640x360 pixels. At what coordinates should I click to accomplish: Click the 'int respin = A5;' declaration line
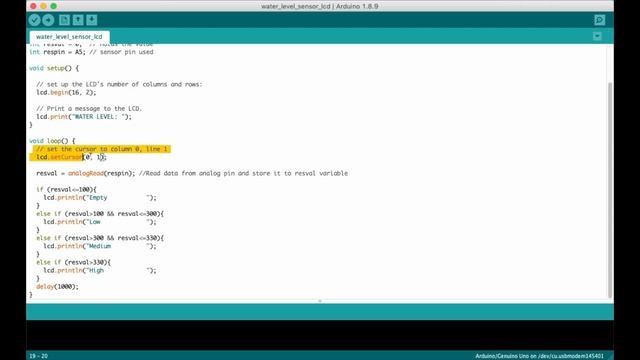coord(91,52)
